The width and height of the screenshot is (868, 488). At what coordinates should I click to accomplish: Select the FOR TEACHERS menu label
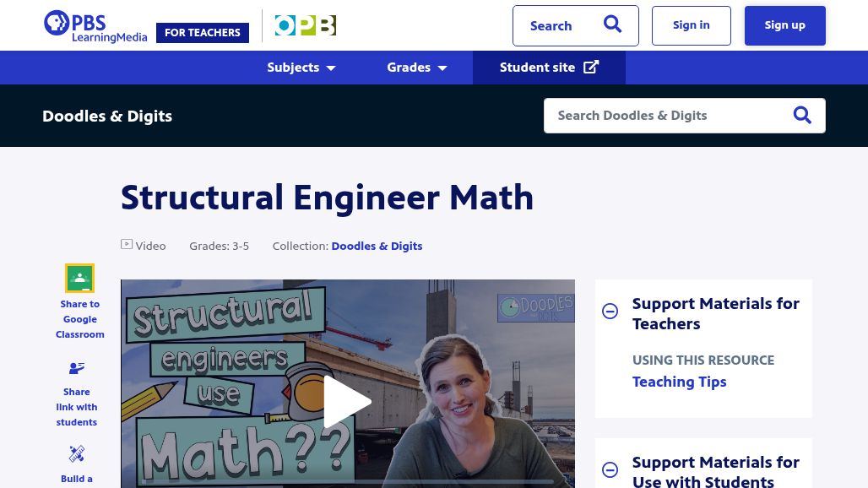(x=202, y=32)
